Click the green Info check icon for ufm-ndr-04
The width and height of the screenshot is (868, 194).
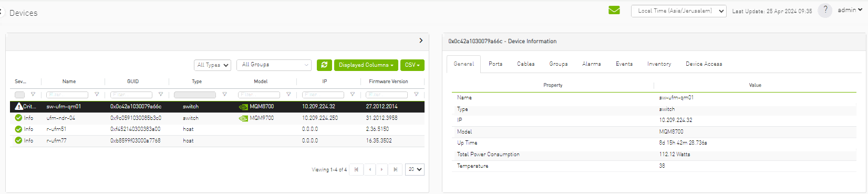click(x=18, y=118)
